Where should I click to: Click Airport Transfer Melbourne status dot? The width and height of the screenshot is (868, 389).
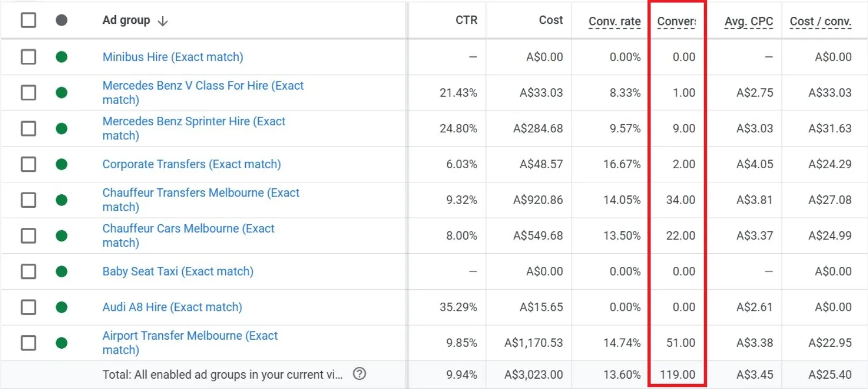(x=61, y=343)
